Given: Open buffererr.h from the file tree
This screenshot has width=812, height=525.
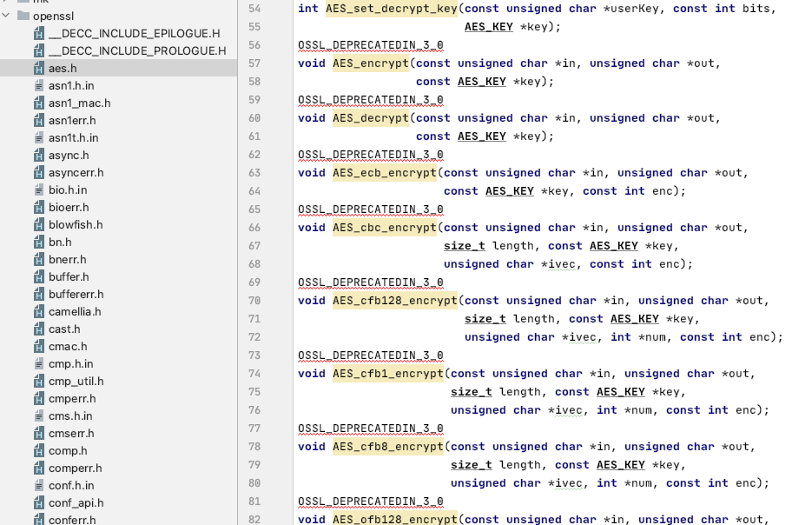Looking at the screenshot, I should coord(76,295).
